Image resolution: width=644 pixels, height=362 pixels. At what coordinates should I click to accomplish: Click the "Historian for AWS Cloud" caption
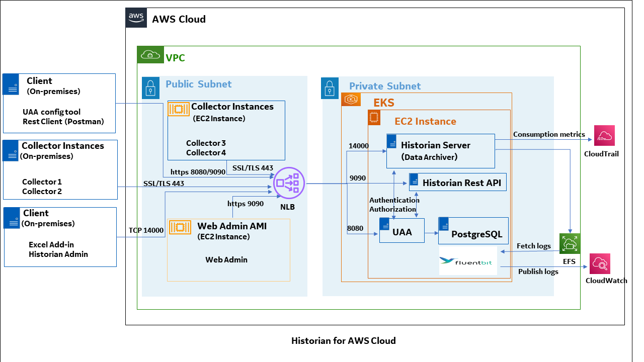[x=344, y=341]
